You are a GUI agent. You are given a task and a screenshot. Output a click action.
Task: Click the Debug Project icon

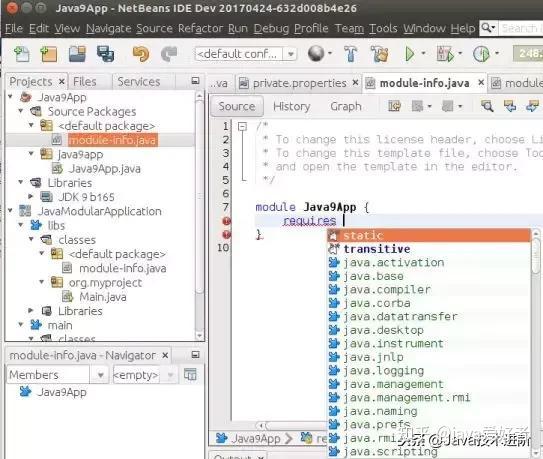445,54
